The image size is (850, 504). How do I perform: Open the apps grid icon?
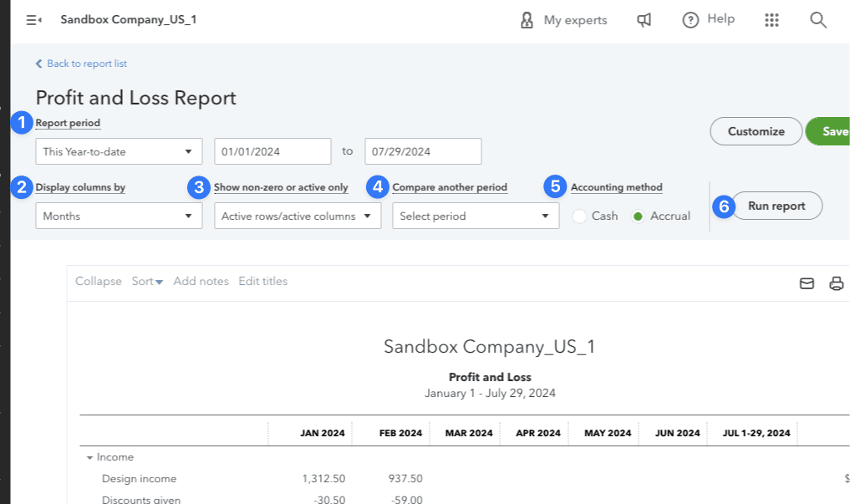click(x=771, y=20)
